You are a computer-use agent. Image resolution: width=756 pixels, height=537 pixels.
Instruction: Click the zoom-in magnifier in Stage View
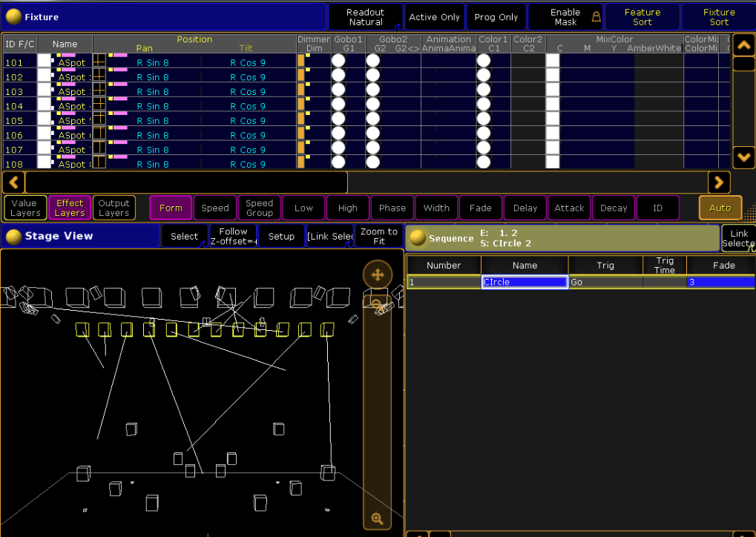(377, 518)
